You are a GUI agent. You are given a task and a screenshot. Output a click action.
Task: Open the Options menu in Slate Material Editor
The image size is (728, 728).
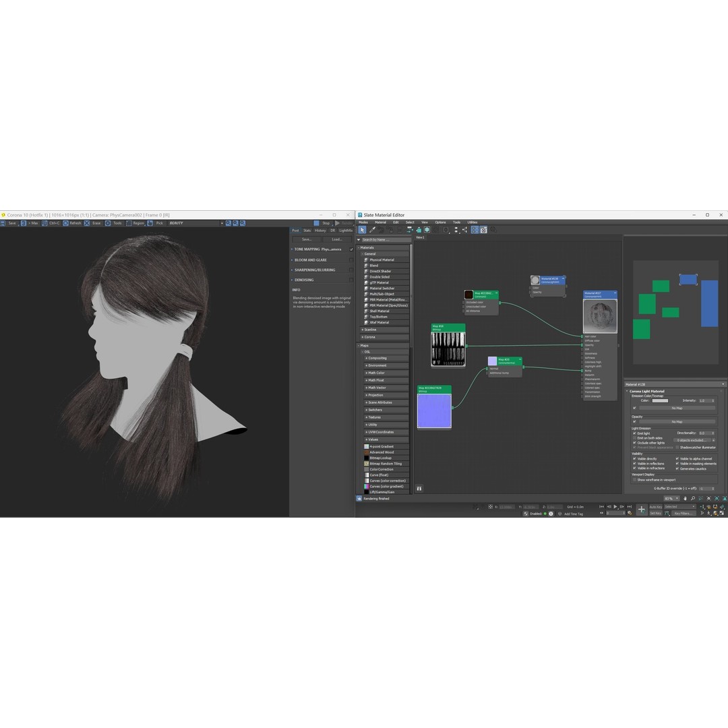[x=440, y=222]
